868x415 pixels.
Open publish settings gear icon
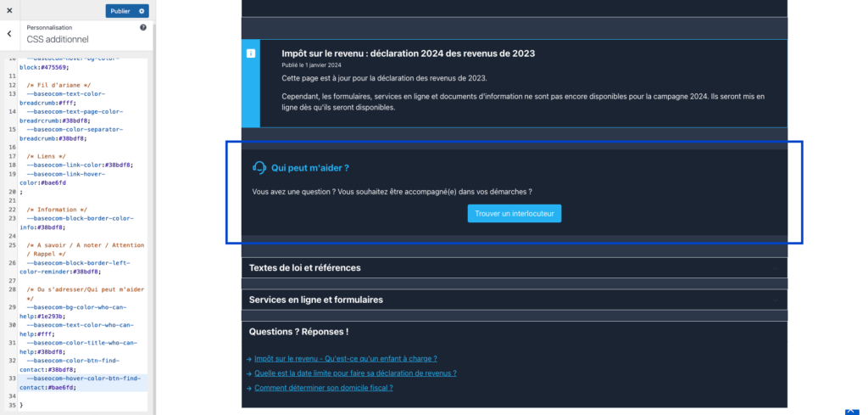tap(142, 11)
